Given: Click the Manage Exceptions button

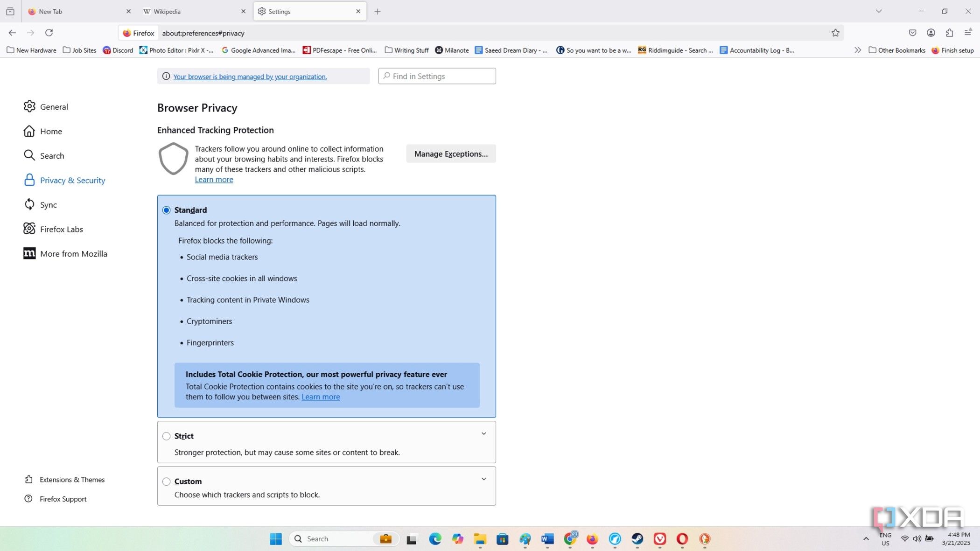Looking at the screenshot, I should point(451,153).
